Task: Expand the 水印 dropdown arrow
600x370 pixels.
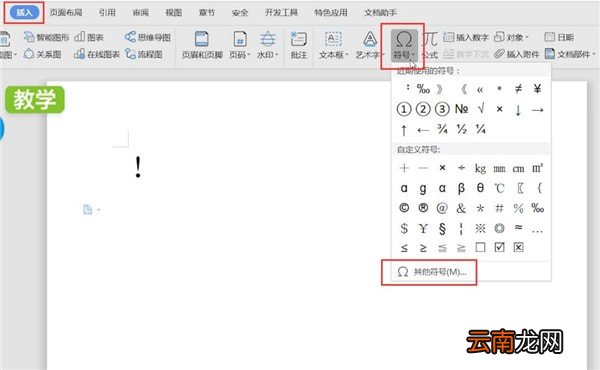Action: click(276, 55)
